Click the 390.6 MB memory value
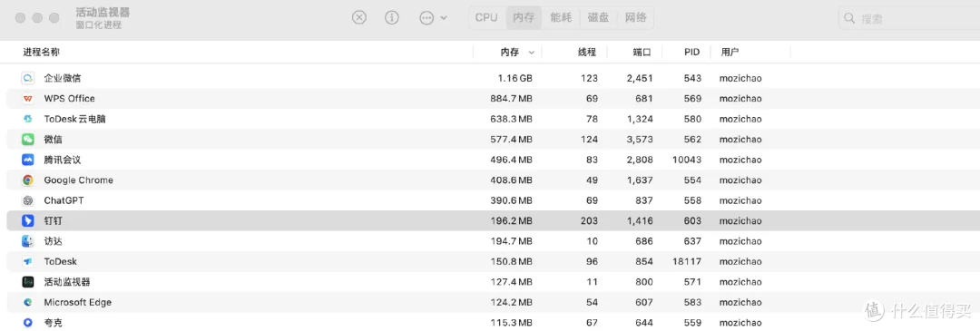 511,200
